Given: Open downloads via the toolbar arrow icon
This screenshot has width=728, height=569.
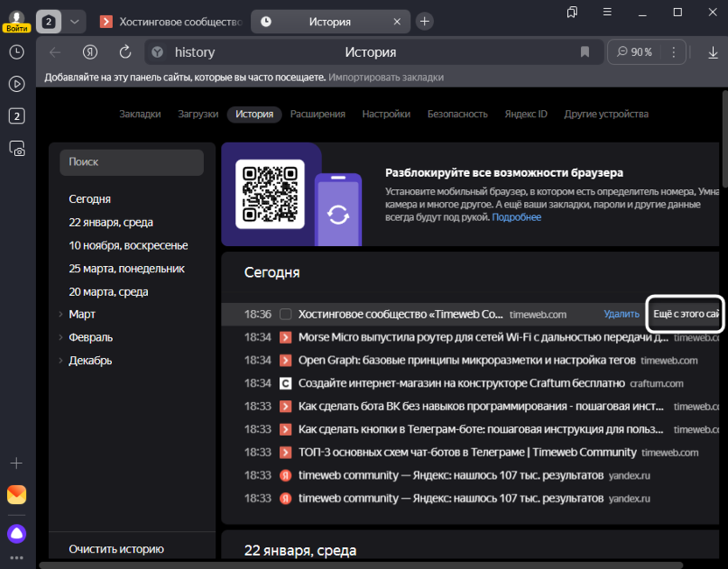Looking at the screenshot, I should tap(712, 53).
